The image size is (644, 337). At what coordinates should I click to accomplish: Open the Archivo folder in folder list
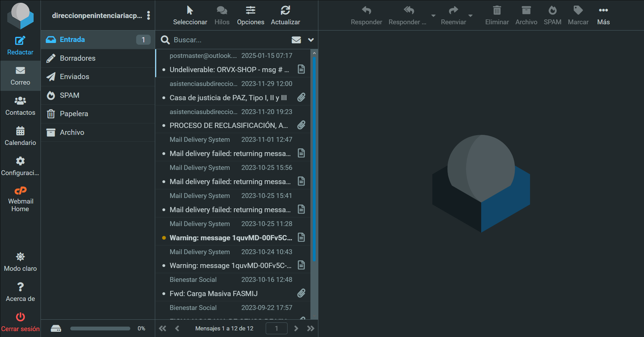coord(98,132)
